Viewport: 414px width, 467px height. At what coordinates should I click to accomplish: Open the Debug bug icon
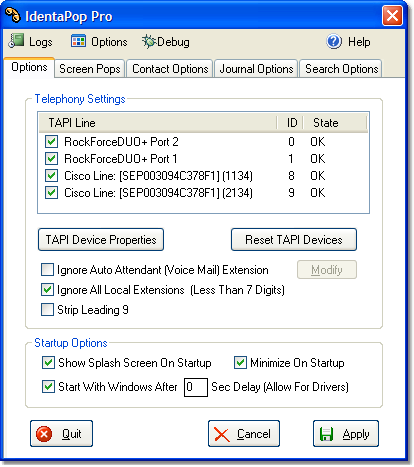(x=149, y=41)
